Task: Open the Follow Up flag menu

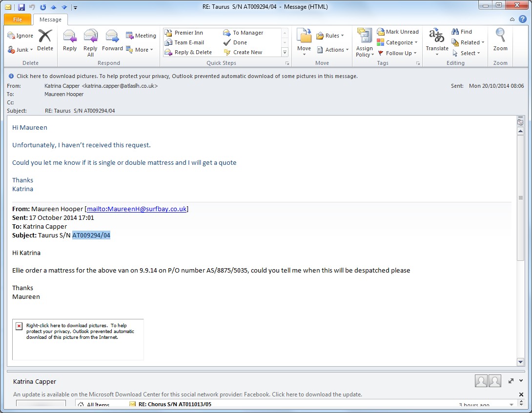Action: click(397, 53)
